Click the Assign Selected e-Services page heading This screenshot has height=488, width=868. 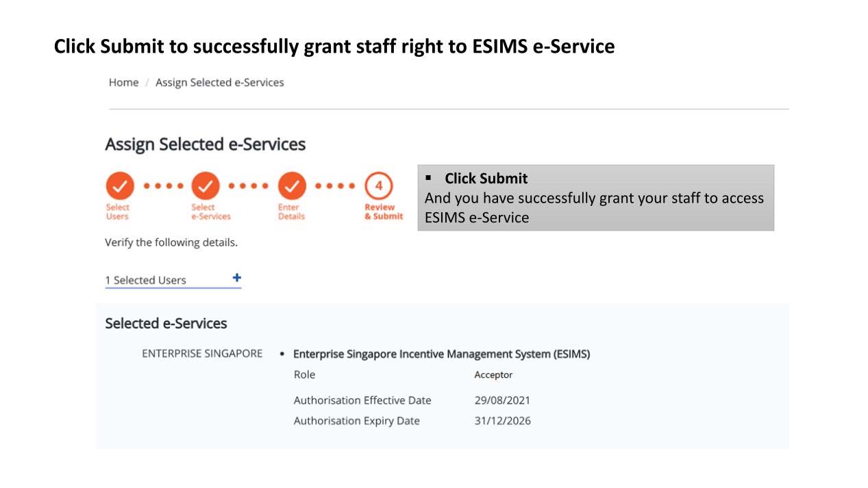[x=205, y=144]
